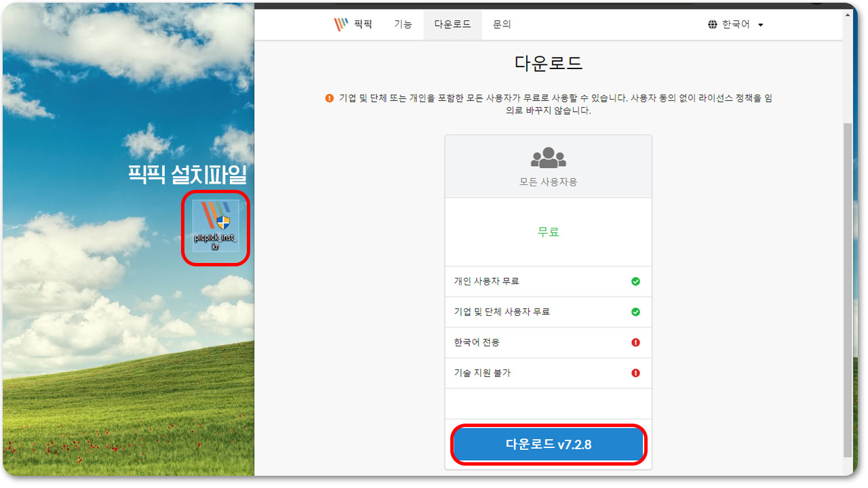Viewport: 868px width, 488px height.
Task: Expand the 한국어 language dropdown
Action: pyautogui.click(x=736, y=24)
